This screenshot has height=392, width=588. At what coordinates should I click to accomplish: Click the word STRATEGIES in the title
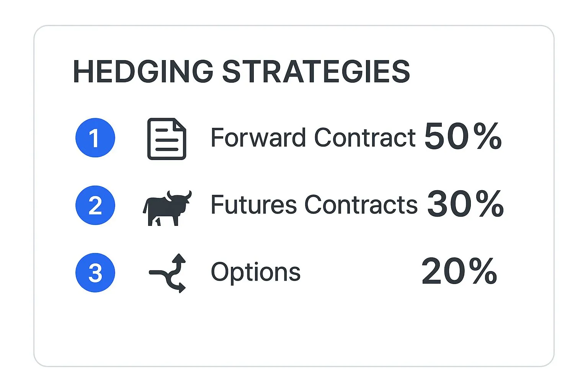click(x=316, y=72)
